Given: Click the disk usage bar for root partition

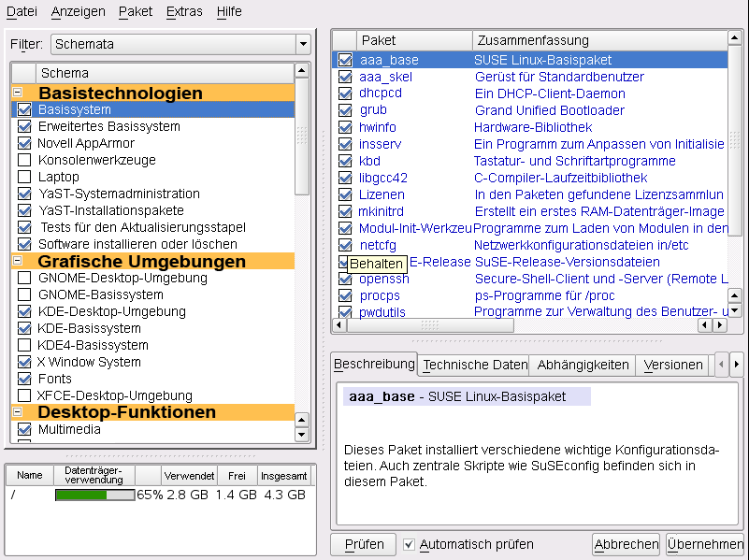Looking at the screenshot, I should point(95,495).
